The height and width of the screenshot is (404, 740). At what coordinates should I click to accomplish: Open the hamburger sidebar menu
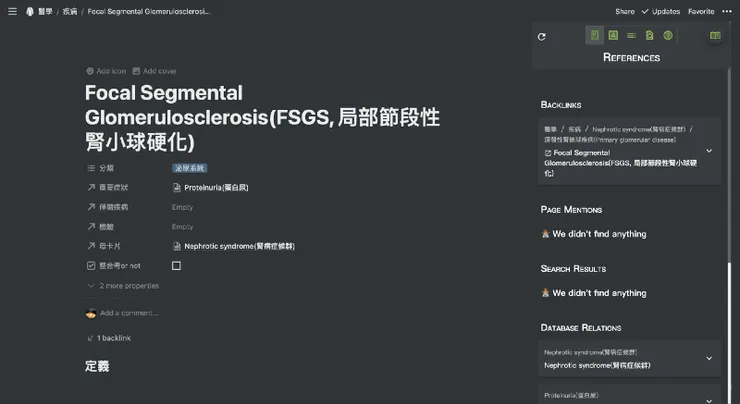[x=12, y=11]
